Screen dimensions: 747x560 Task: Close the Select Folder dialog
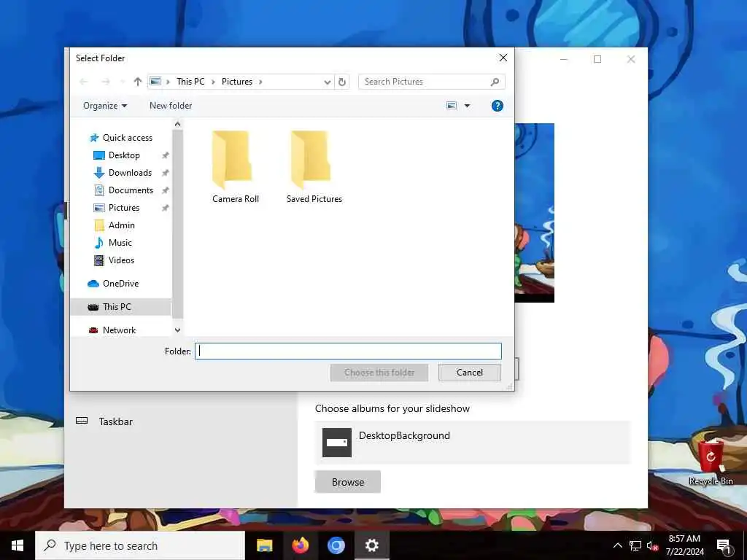point(503,58)
